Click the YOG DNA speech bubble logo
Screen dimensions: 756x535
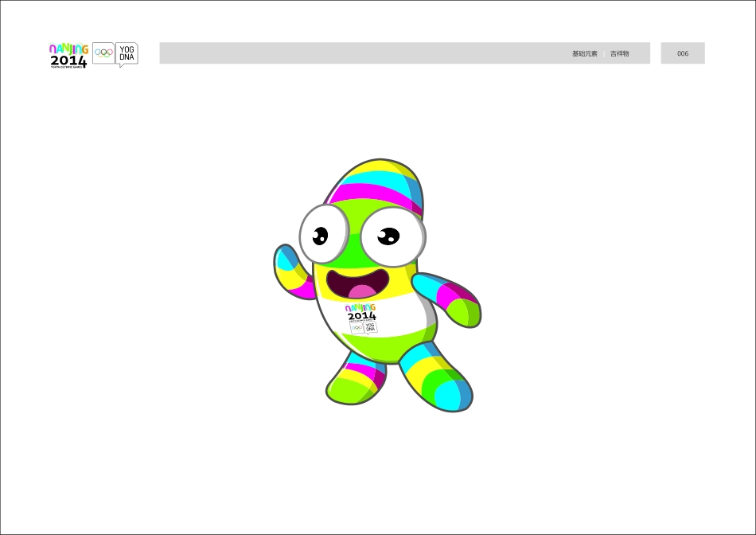pos(127,53)
